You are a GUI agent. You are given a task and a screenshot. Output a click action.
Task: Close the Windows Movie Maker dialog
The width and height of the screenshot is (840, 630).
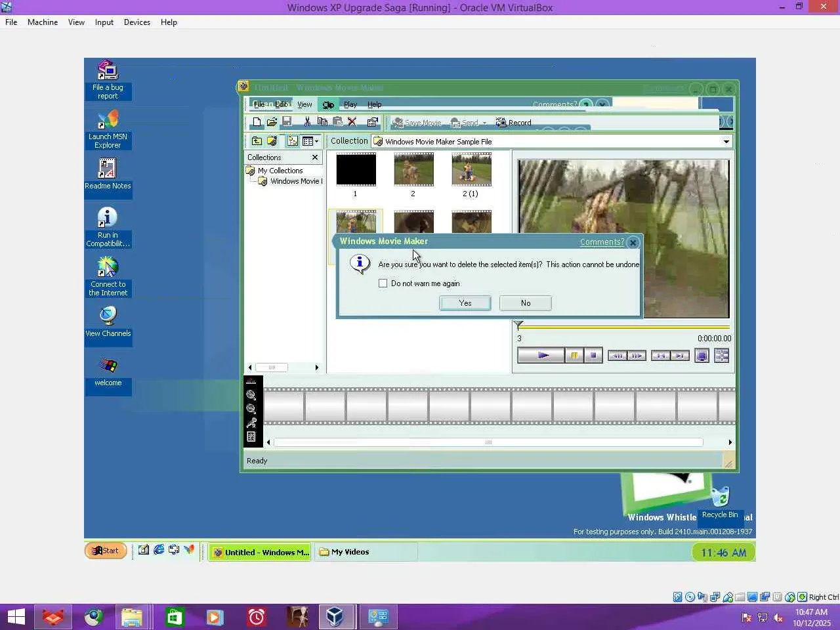(633, 242)
